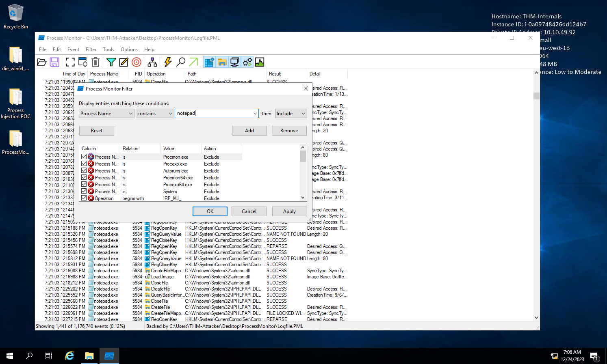Screen dimensions: 607x364
Task: Open the Edit menu
Action: 57,50
